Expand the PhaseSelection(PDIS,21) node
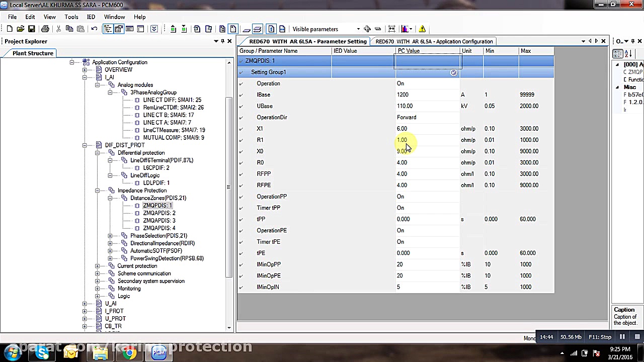Image resolution: width=644 pixels, height=362 pixels. coord(110,236)
